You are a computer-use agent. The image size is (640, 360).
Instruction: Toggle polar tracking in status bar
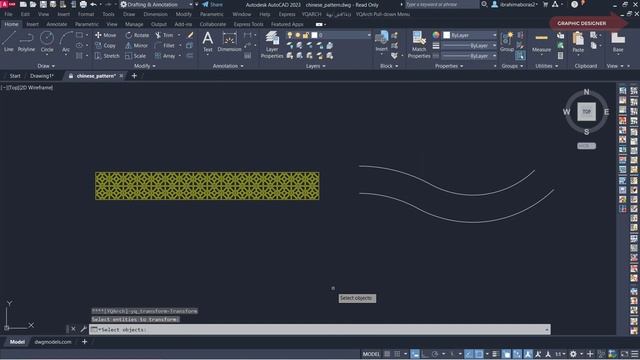435,354
